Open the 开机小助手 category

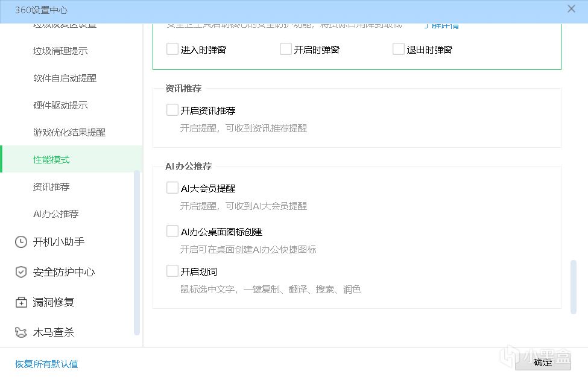[58, 242]
